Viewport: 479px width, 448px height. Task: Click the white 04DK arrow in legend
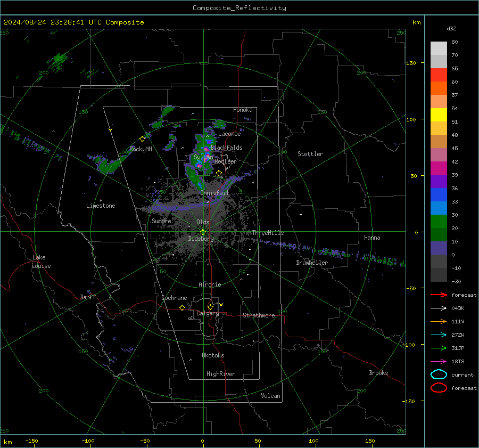pyautogui.click(x=439, y=308)
